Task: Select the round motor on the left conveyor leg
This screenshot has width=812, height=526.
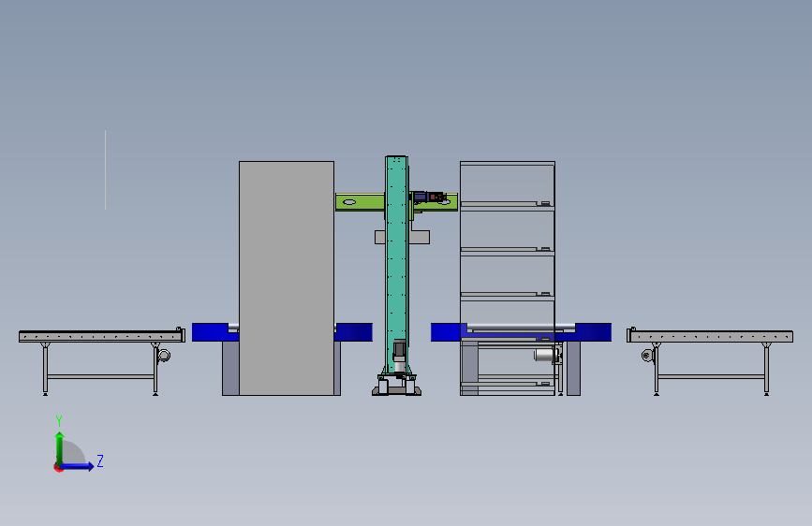Action: click(164, 355)
